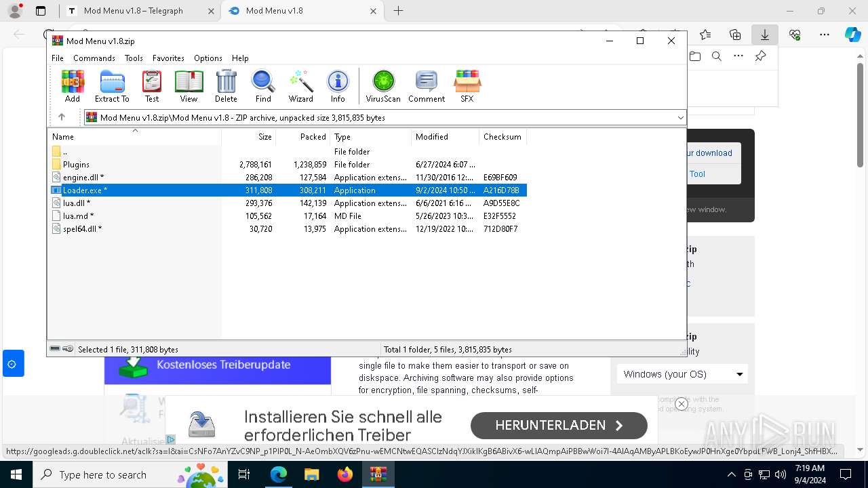
Task: Sort by the Modified column header
Action: click(x=446, y=136)
